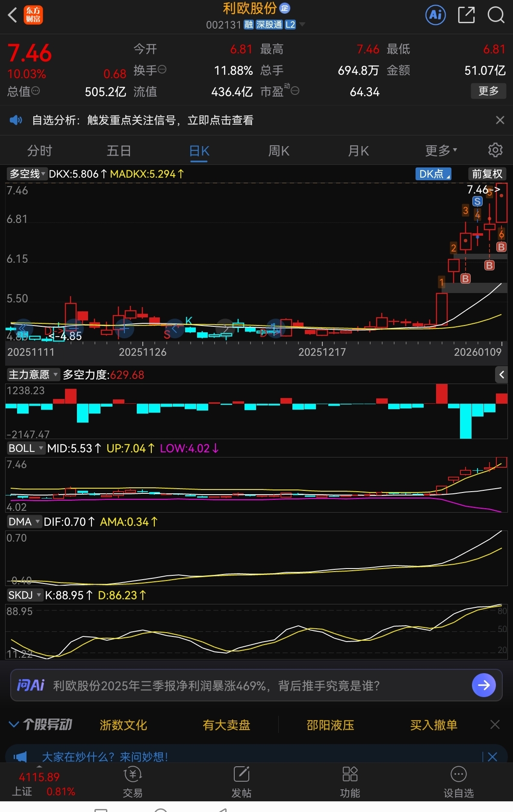
Task: Open the Ai assistant icon
Action: (436, 15)
